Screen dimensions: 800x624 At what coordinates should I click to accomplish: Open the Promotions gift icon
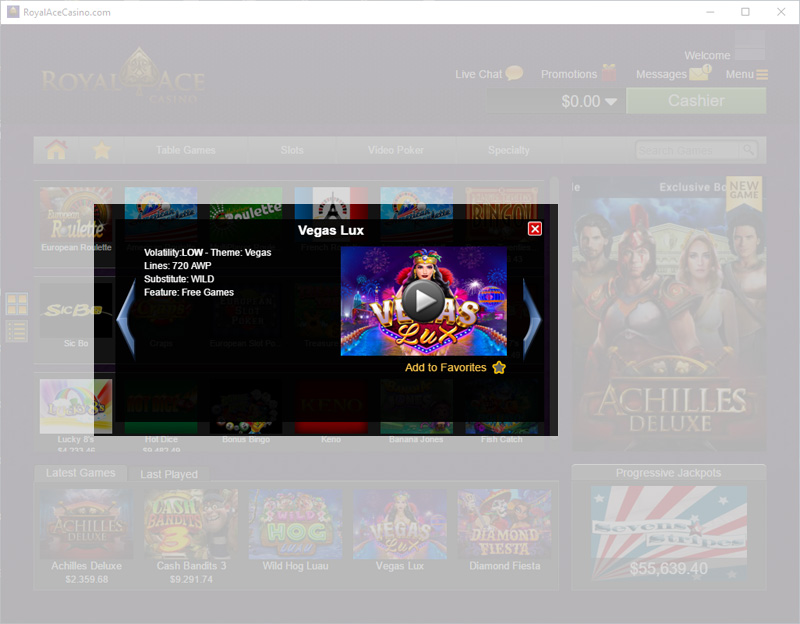609,73
